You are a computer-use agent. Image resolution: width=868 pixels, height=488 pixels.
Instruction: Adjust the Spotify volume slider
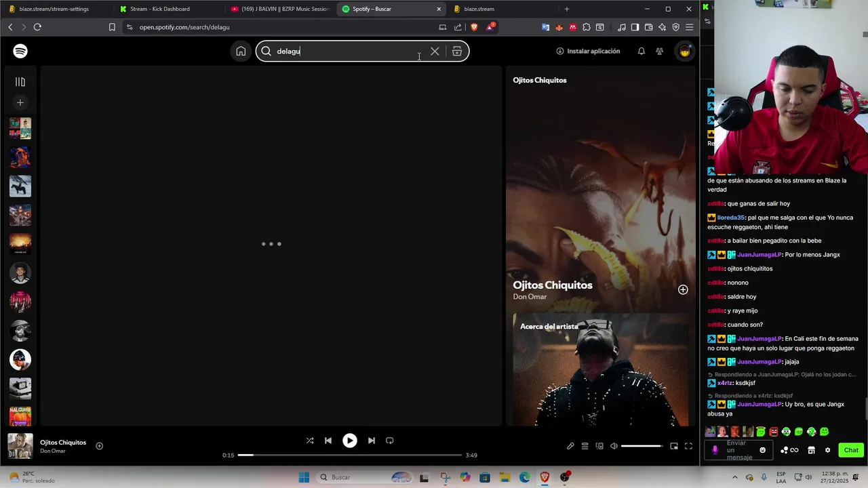[x=642, y=446]
